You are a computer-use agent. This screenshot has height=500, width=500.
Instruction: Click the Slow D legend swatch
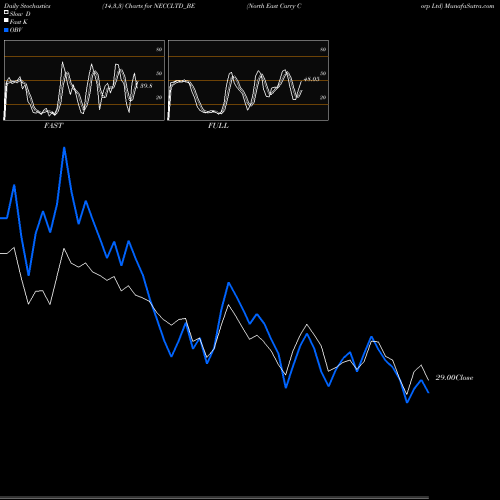6,13
